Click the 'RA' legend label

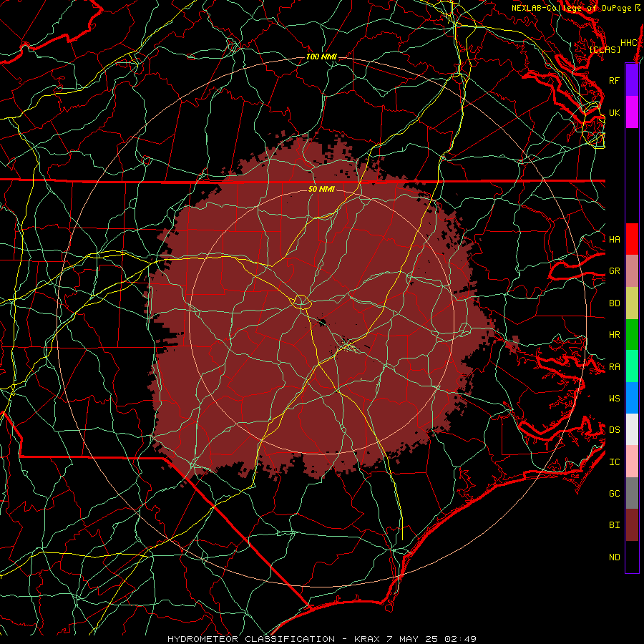614,367
